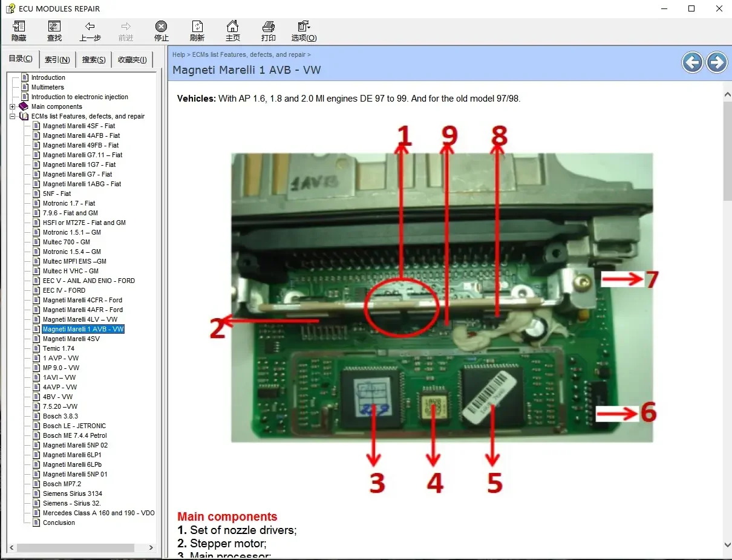Screen dimensions: 732x560
Task: Open Magneti Marelli 1G7 - Fiat page
Action: (79, 164)
